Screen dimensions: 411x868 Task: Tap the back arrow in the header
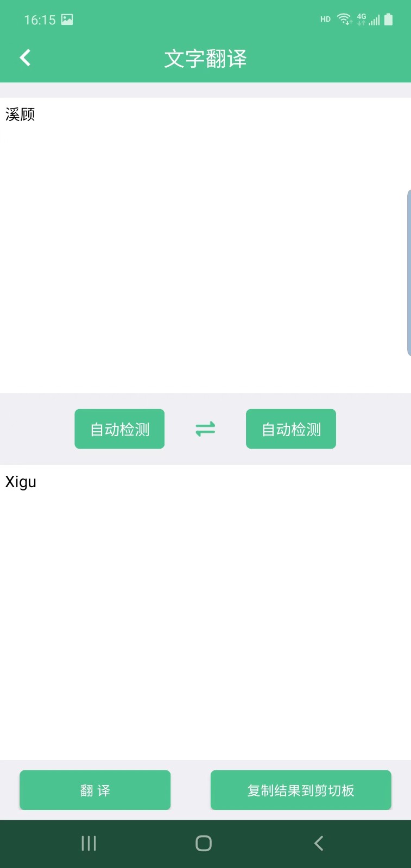(25, 58)
